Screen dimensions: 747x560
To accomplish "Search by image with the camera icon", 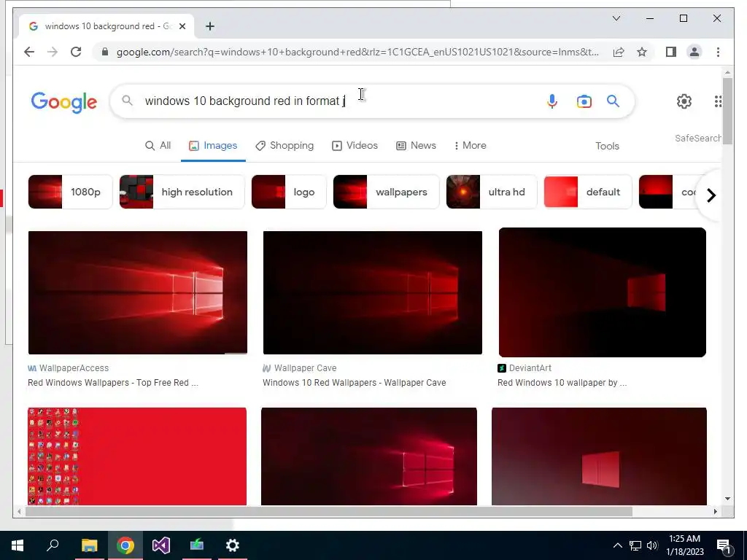I will 584,101.
